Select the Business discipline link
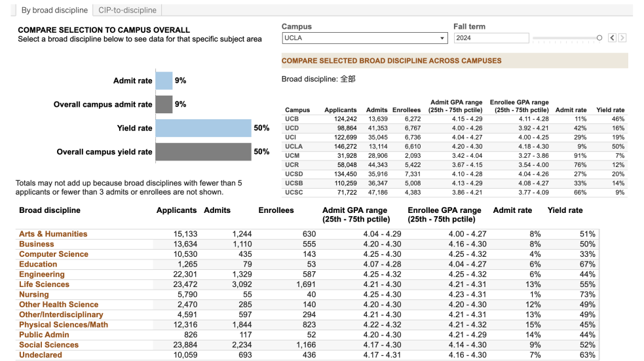Viewport: 644px width, 361px height. coord(37,244)
